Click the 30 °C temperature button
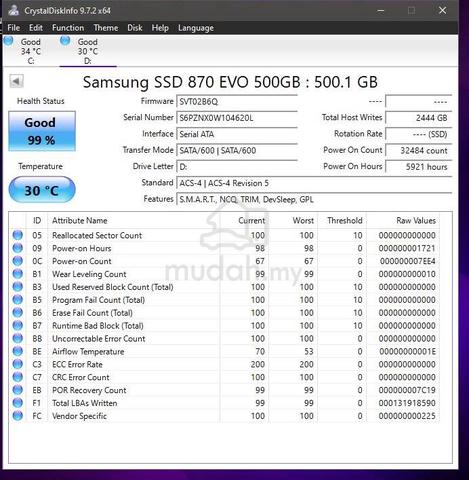This screenshot has height=480, width=469. (x=42, y=190)
